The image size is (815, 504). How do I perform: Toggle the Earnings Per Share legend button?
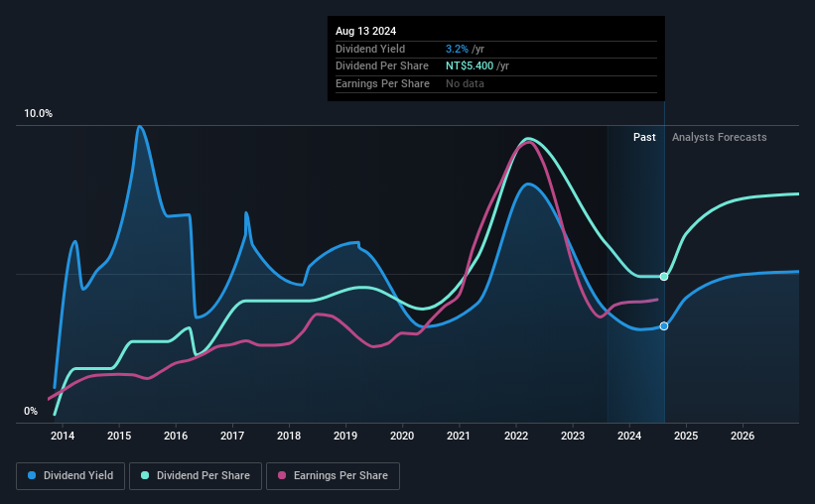[x=333, y=476]
